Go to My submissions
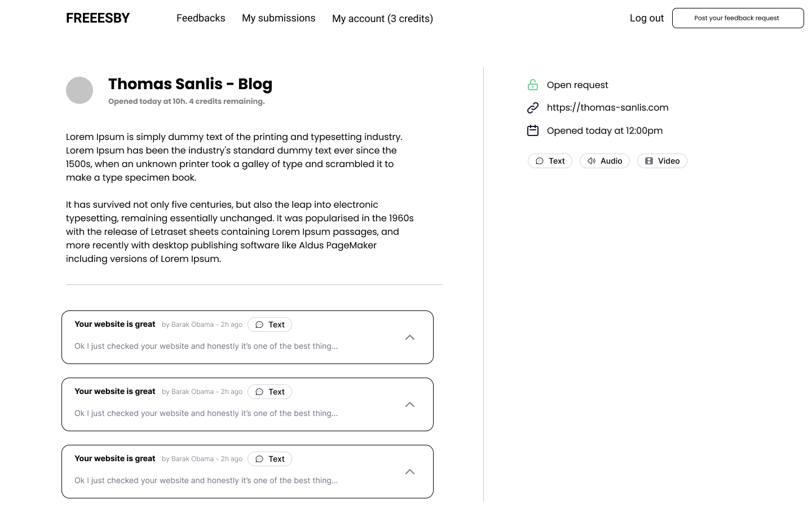 [x=279, y=18]
